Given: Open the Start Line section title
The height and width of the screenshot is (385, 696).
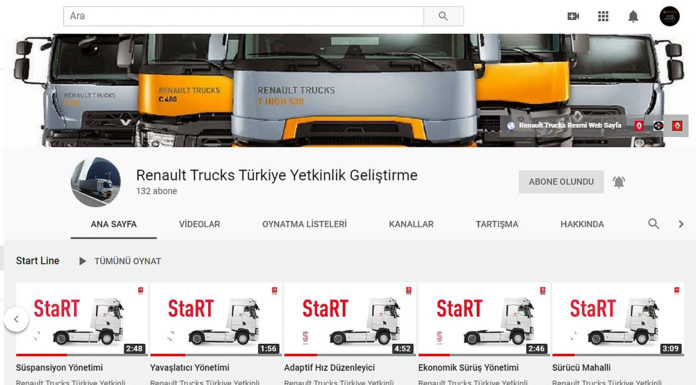Looking at the screenshot, I should pos(38,261).
